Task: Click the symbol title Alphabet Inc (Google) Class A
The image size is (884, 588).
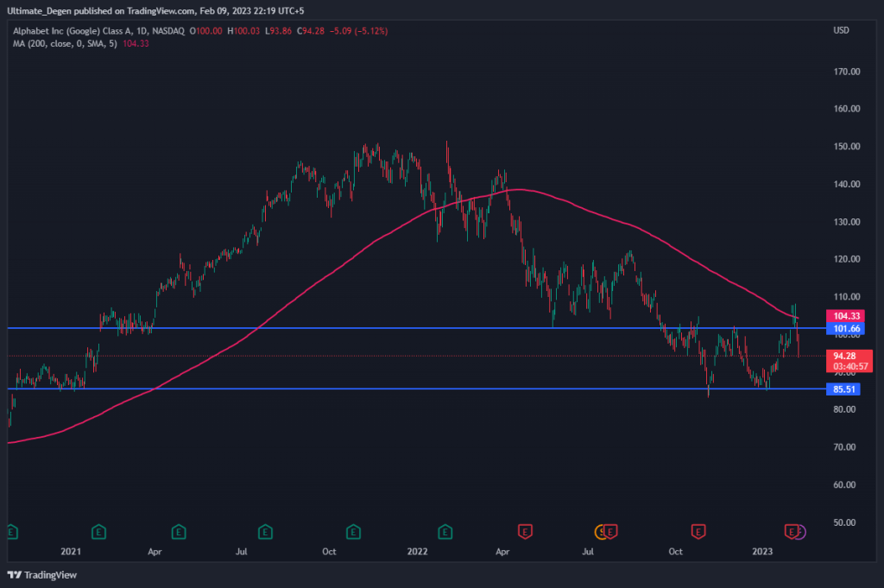Action: tap(73, 31)
